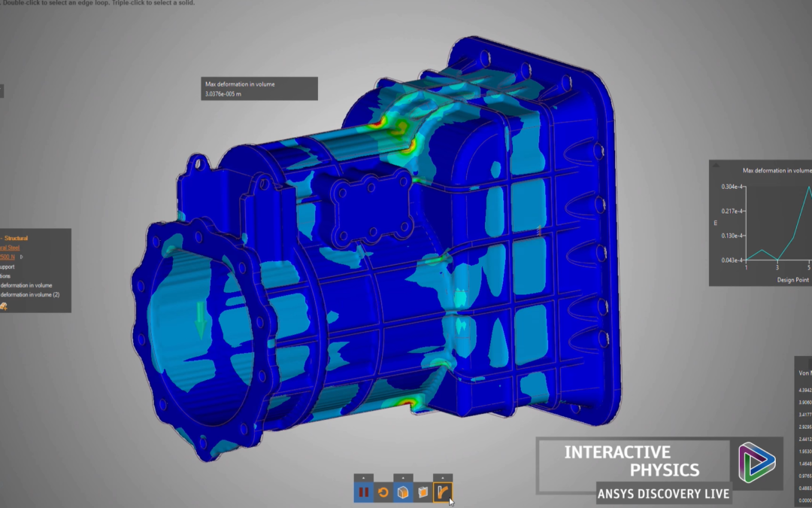Click the 0.043e-4 chart axis value
Image resolution: width=812 pixels, height=508 pixels.
[x=732, y=260]
